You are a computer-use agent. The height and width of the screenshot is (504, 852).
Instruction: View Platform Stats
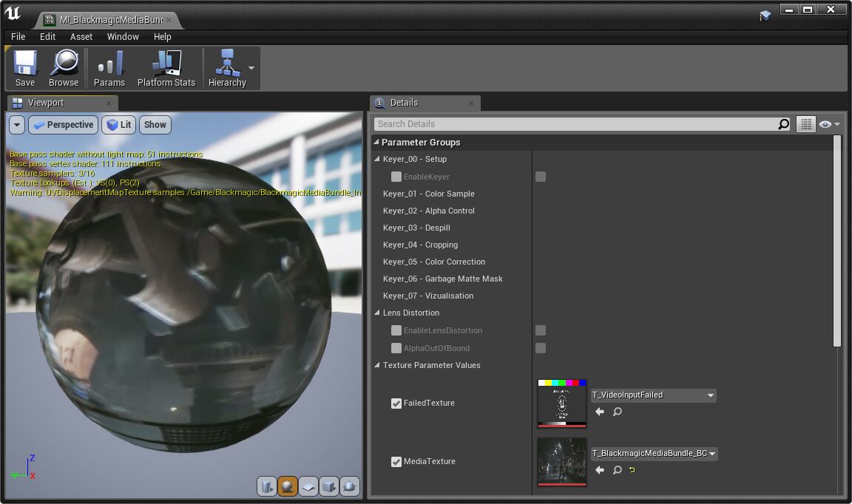(x=166, y=67)
